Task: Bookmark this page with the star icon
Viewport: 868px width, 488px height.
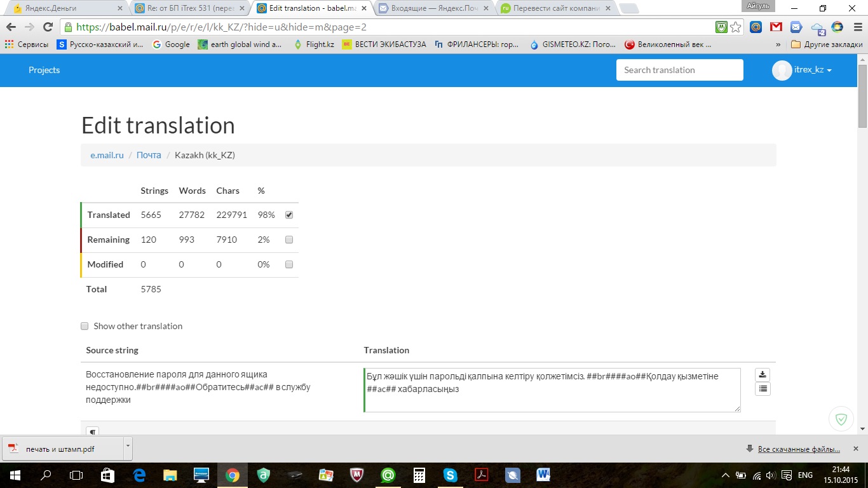Action: click(735, 27)
